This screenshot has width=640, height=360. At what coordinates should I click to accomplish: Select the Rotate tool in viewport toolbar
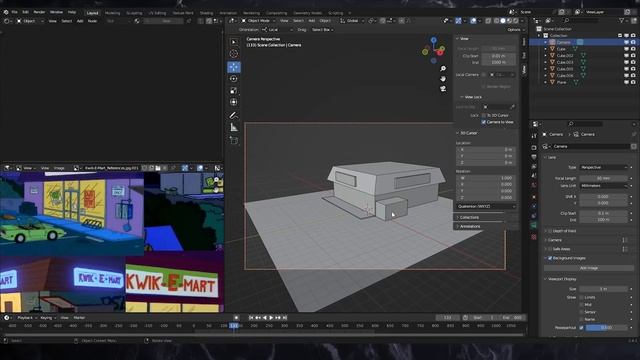pyautogui.click(x=233, y=79)
